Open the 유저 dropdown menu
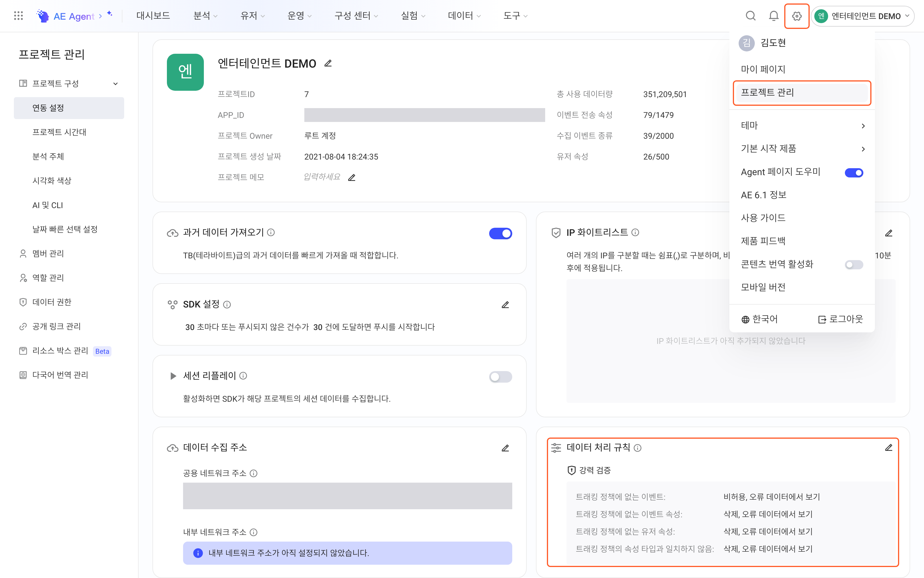This screenshot has width=924, height=578. 252,16
